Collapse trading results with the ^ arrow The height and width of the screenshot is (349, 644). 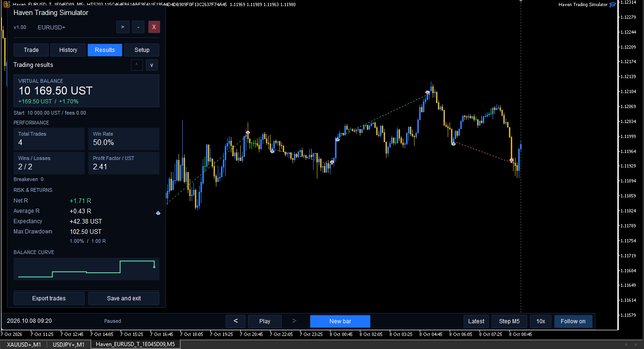(x=137, y=65)
